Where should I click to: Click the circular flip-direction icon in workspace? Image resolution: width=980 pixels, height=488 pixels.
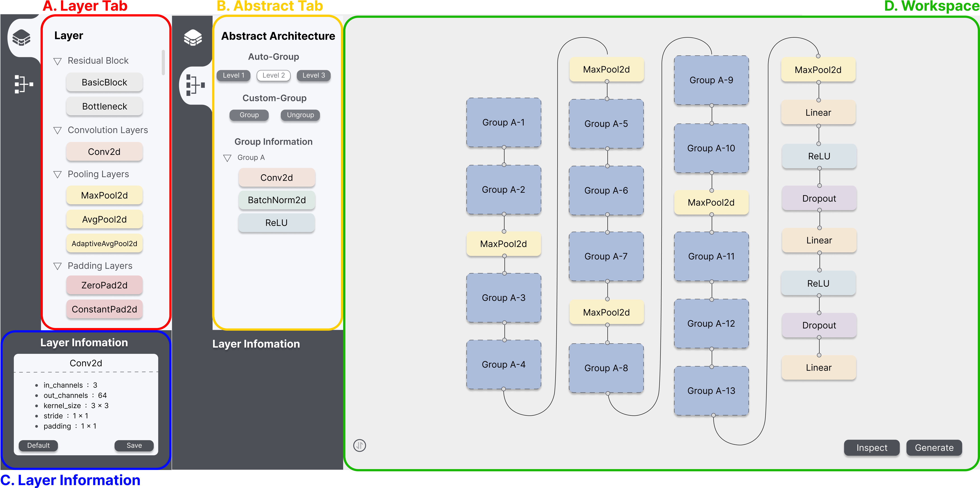(x=359, y=445)
